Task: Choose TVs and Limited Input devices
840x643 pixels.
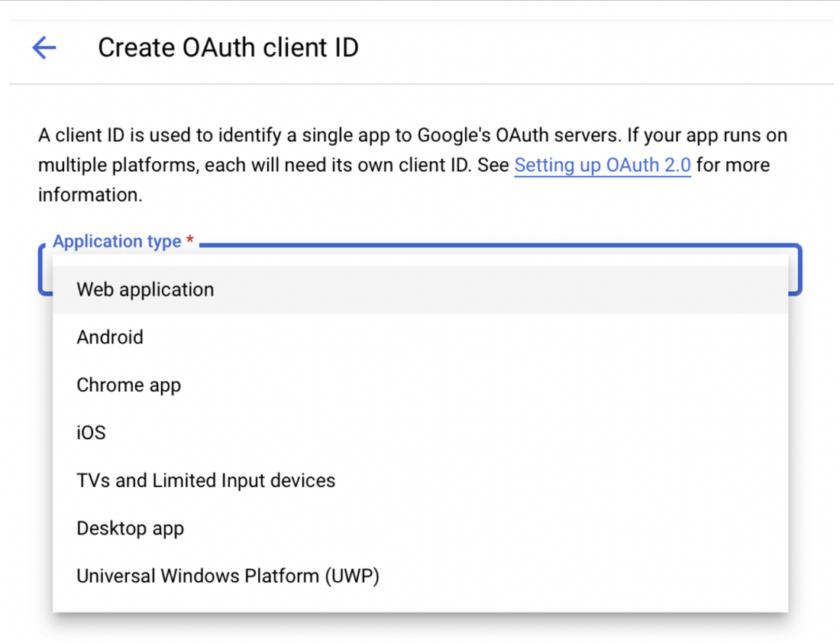Action: (x=205, y=480)
